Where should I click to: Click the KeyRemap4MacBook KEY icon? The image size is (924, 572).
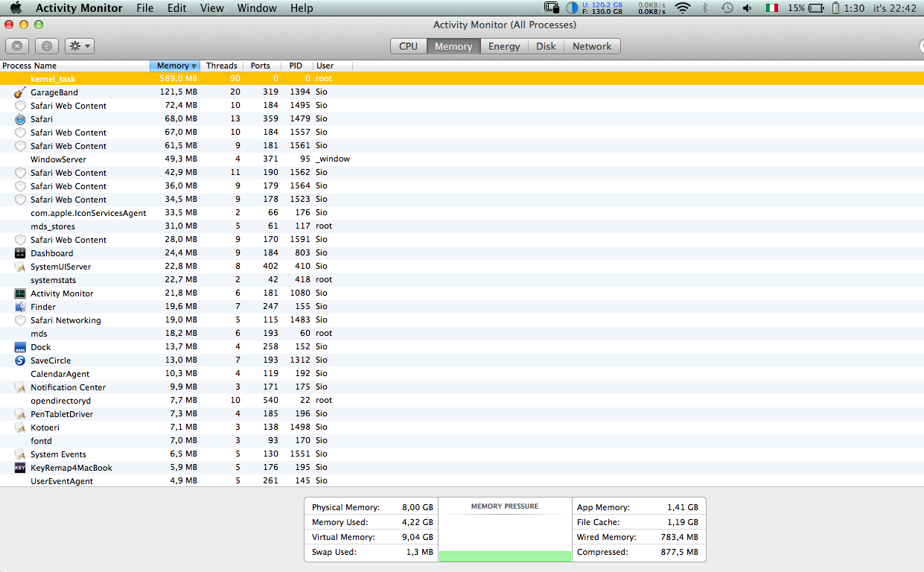point(20,468)
